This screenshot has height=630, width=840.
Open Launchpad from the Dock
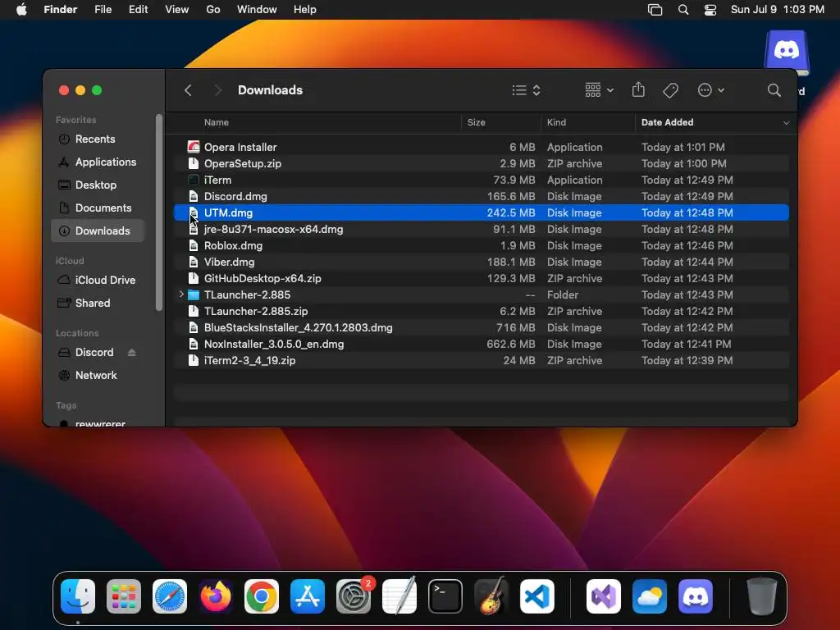tap(124, 596)
